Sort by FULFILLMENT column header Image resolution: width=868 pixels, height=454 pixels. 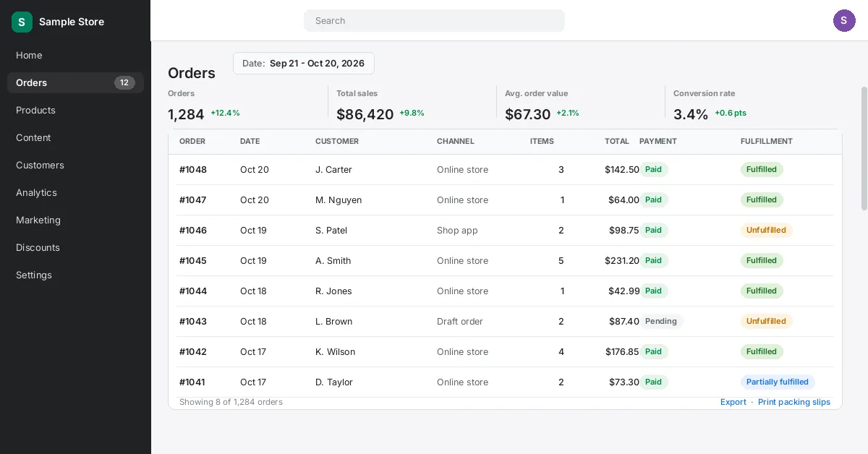click(767, 141)
